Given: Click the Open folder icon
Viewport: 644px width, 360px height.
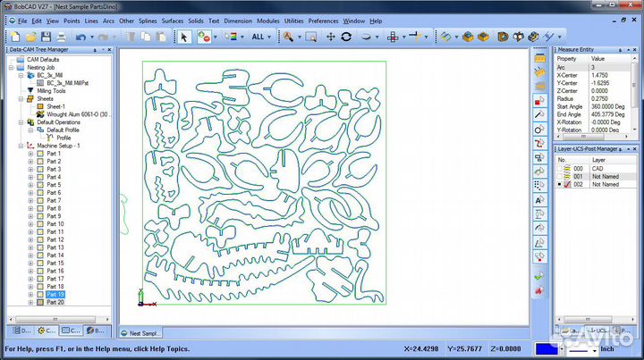Looking at the screenshot, I should coord(32,37).
